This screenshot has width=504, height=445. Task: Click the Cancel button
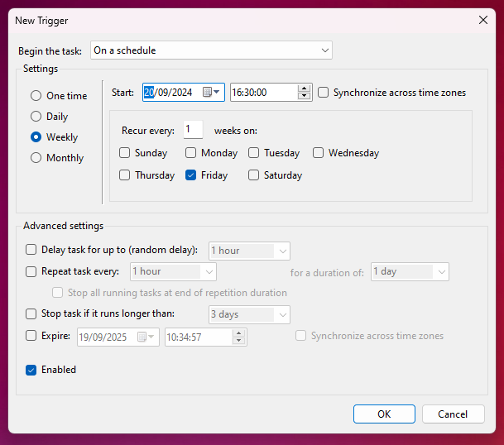tap(453, 414)
